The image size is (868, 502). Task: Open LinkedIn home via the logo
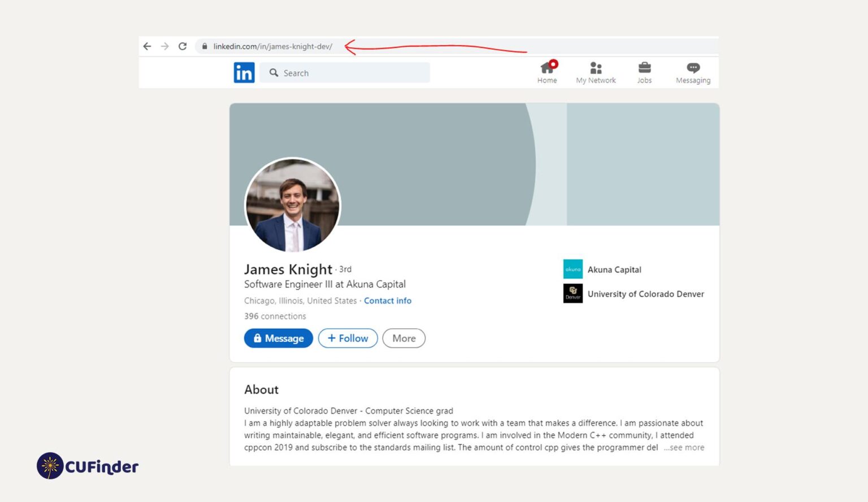[x=244, y=73]
